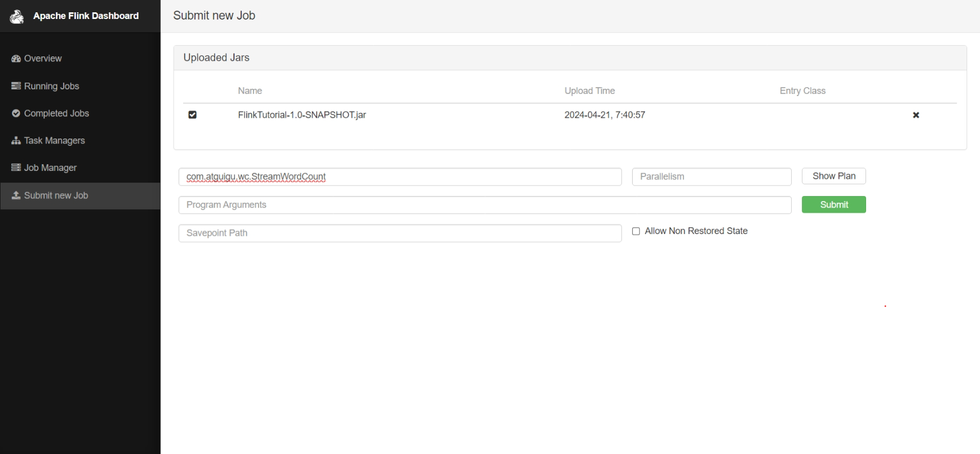This screenshot has height=454, width=980.
Task: Focus the Parallelism input field
Action: (x=711, y=177)
